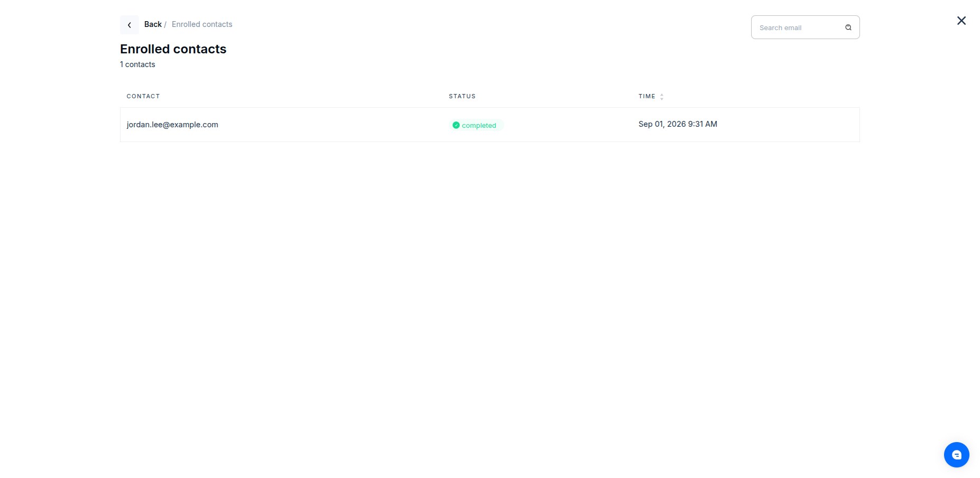Close the enrolled contacts panel with X
This screenshot has height=478, width=980.
(x=961, y=21)
